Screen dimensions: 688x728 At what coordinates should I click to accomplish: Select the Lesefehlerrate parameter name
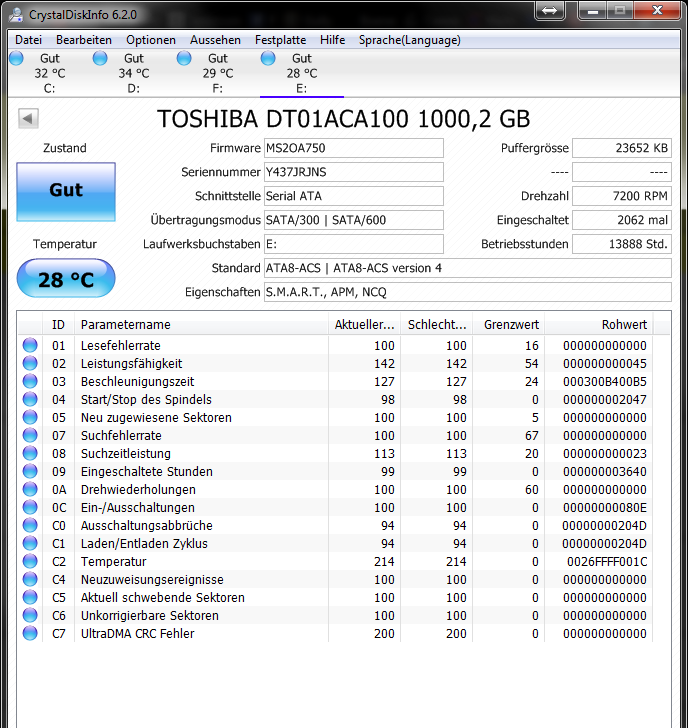[121, 345]
